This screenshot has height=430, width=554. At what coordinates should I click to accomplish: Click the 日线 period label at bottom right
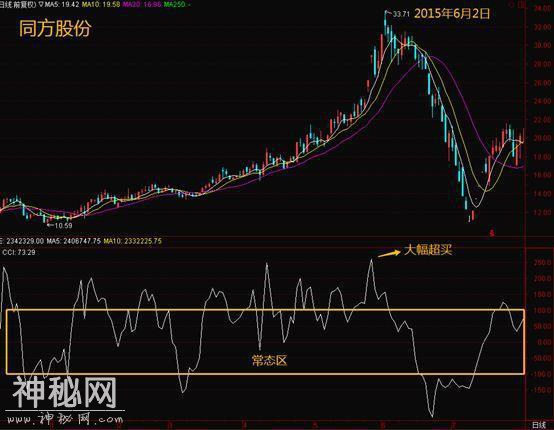pos(538,425)
